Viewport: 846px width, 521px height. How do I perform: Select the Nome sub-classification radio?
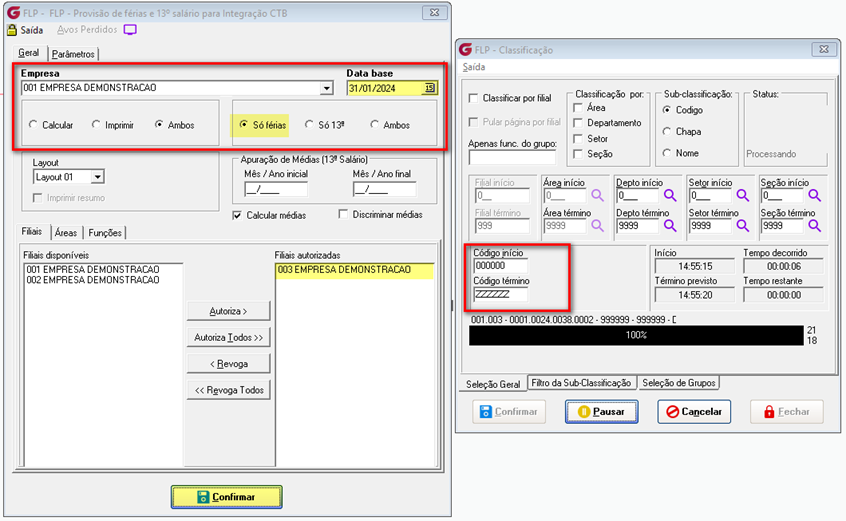pyautogui.click(x=667, y=153)
